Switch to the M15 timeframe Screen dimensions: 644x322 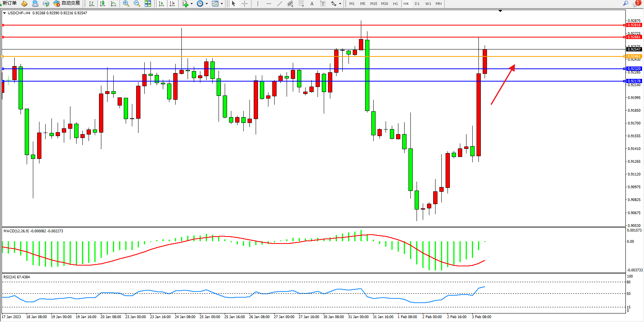[x=373, y=3]
